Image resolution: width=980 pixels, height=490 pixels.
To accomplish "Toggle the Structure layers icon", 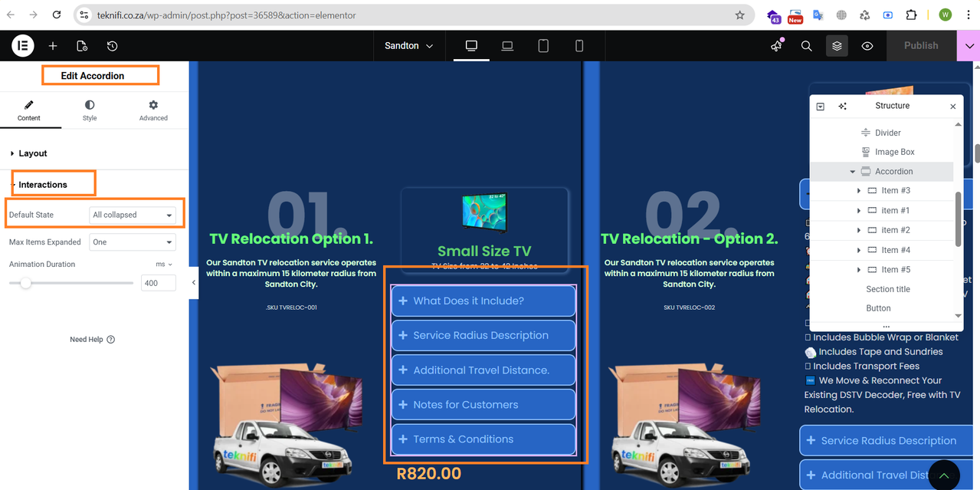I will click(x=837, y=46).
